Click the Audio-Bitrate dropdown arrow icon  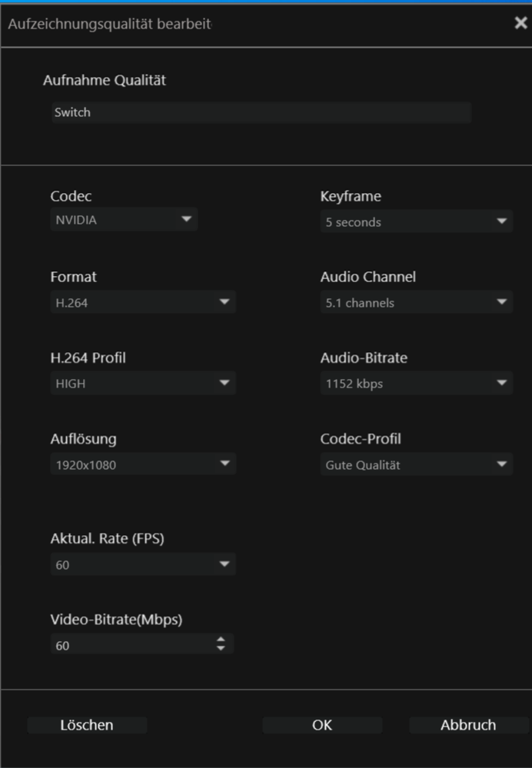point(501,383)
